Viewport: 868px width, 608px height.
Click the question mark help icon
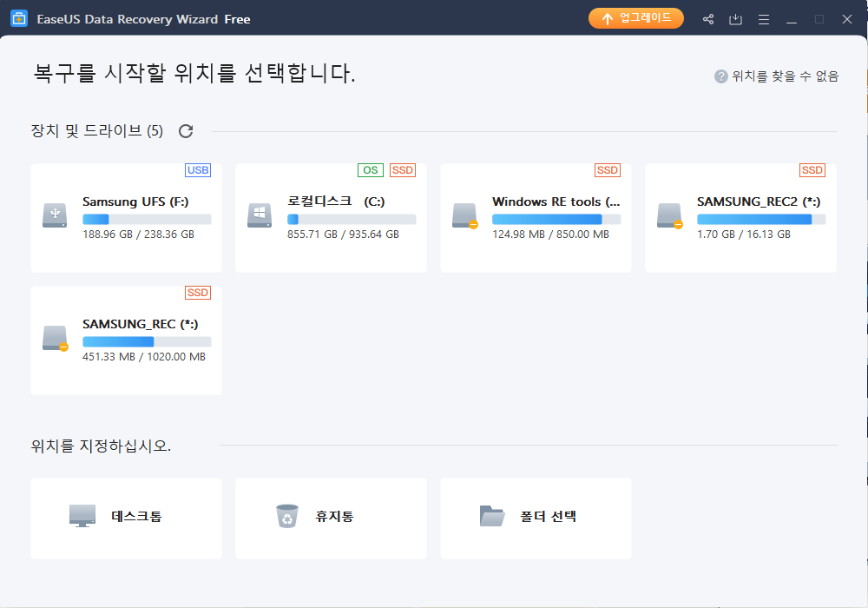click(x=720, y=76)
